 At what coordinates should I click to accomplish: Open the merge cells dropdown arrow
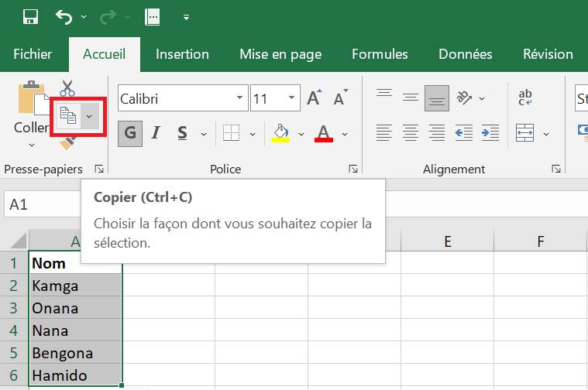point(546,134)
